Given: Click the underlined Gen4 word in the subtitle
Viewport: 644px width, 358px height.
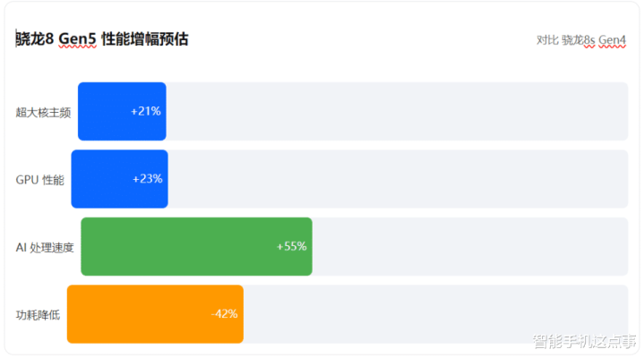Looking at the screenshot, I should (x=612, y=40).
